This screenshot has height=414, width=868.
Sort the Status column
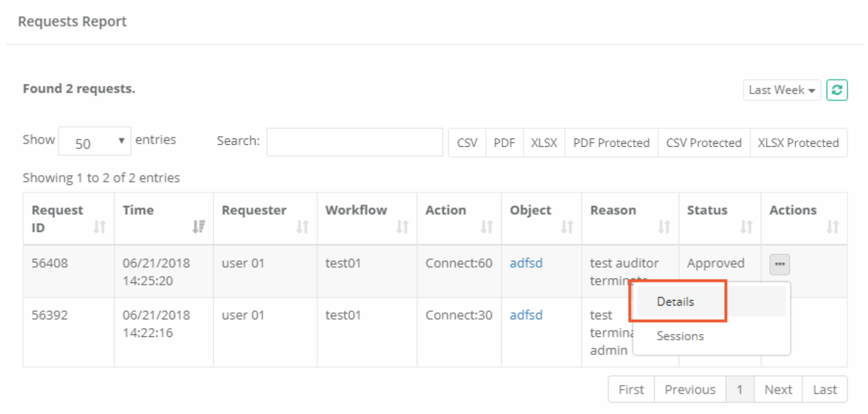747,226
